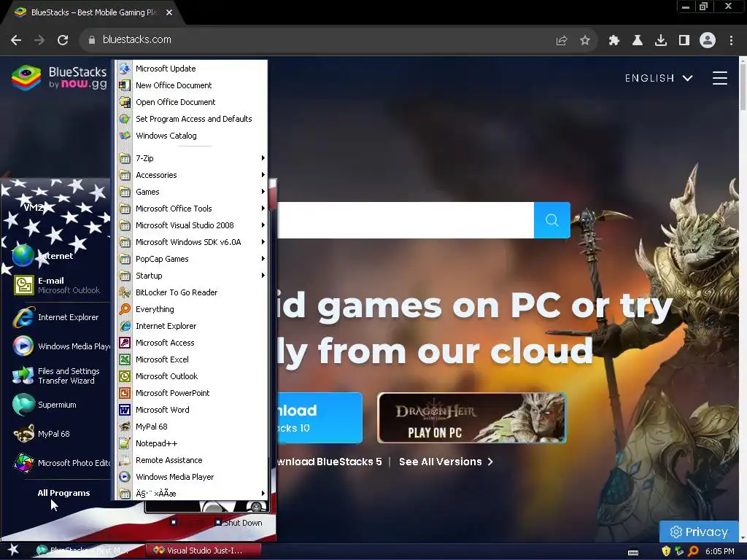Click the blue search magnifier button

click(551, 220)
